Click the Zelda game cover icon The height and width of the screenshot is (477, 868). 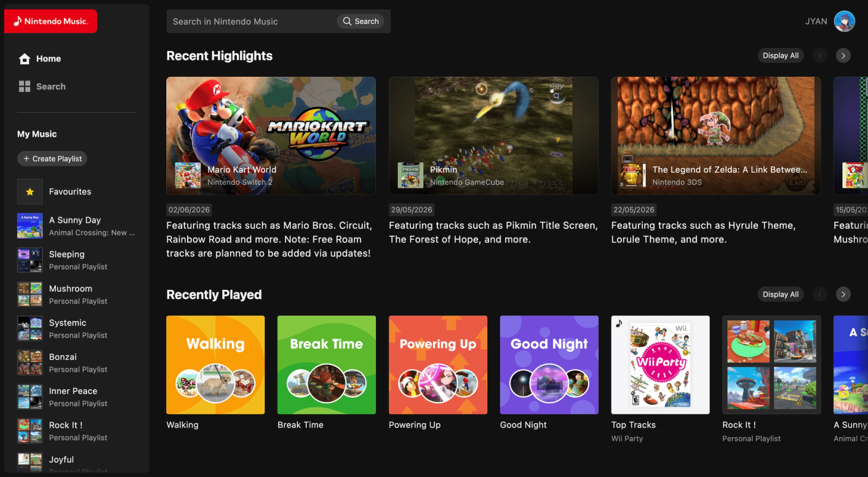pos(633,175)
